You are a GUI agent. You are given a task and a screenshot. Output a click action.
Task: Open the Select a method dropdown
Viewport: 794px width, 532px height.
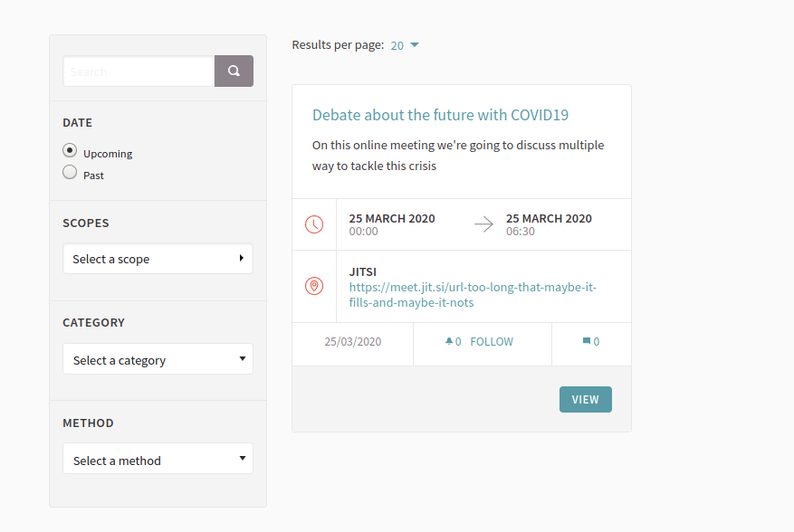point(158,460)
